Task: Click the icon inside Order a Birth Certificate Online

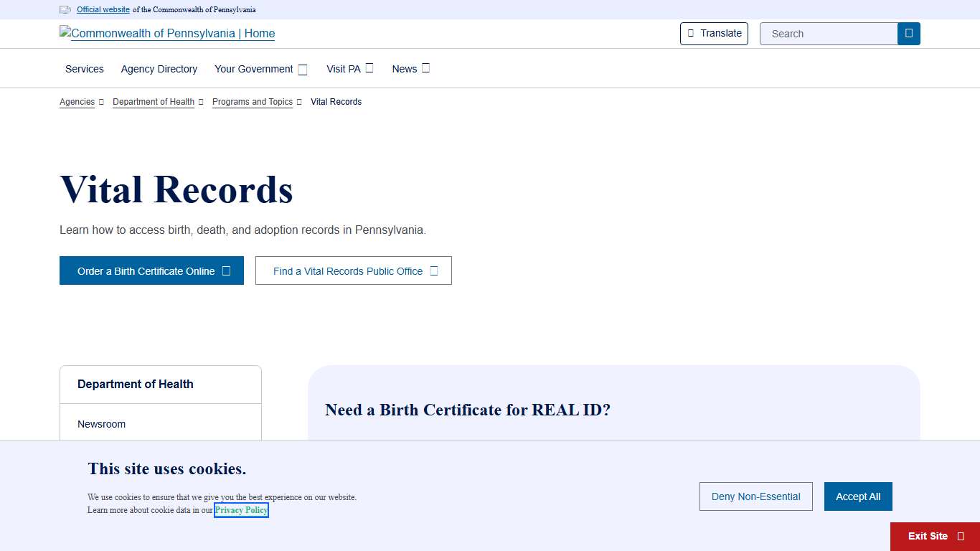Action: click(x=226, y=271)
